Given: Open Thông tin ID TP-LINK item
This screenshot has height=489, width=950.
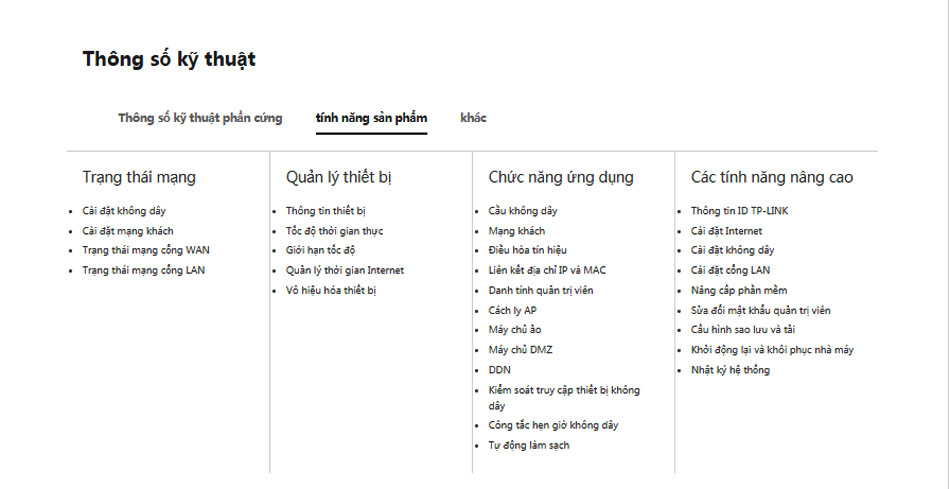Looking at the screenshot, I should click(x=739, y=211).
